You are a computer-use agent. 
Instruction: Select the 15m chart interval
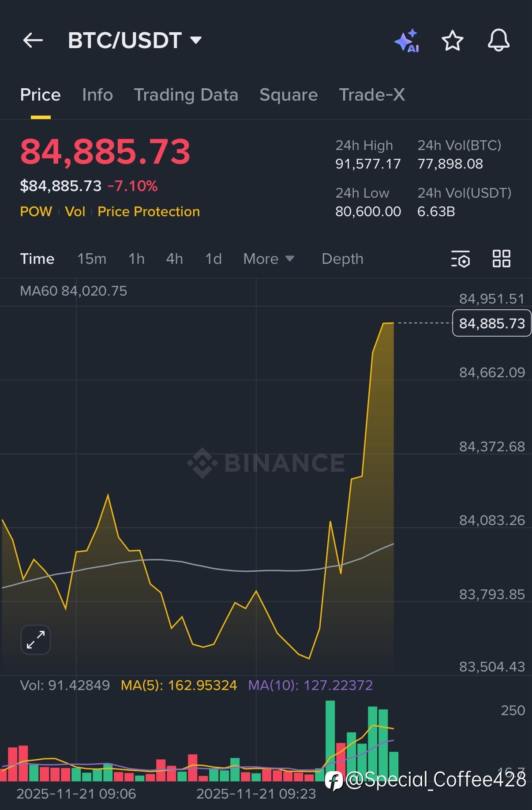coord(92,259)
